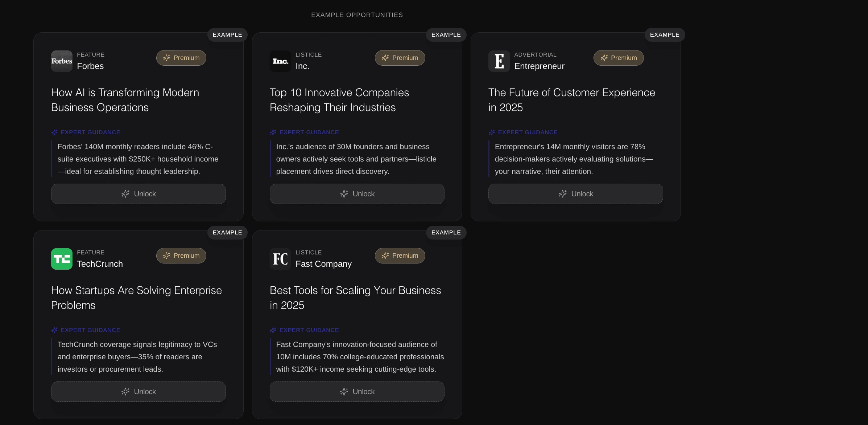Click the sparkle icon in TechCrunch Premium badge

click(166, 256)
